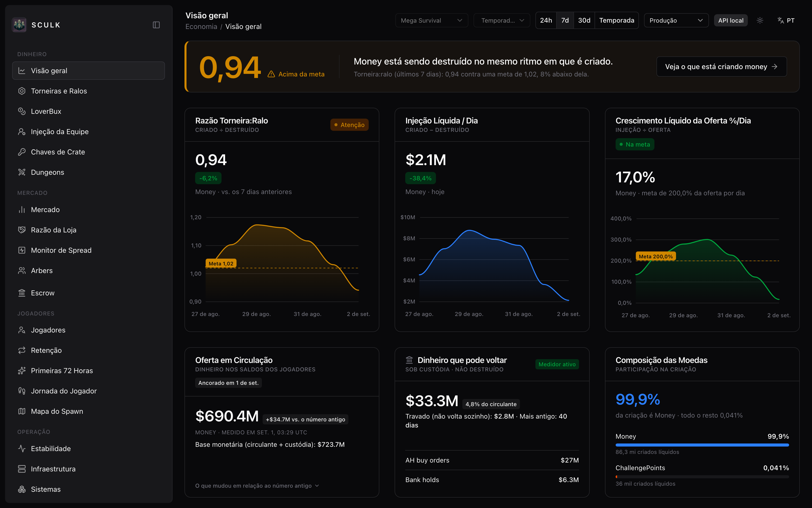This screenshot has width=812, height=508.
Task: Select the 7d time range
Action: (x=565, y=21)
